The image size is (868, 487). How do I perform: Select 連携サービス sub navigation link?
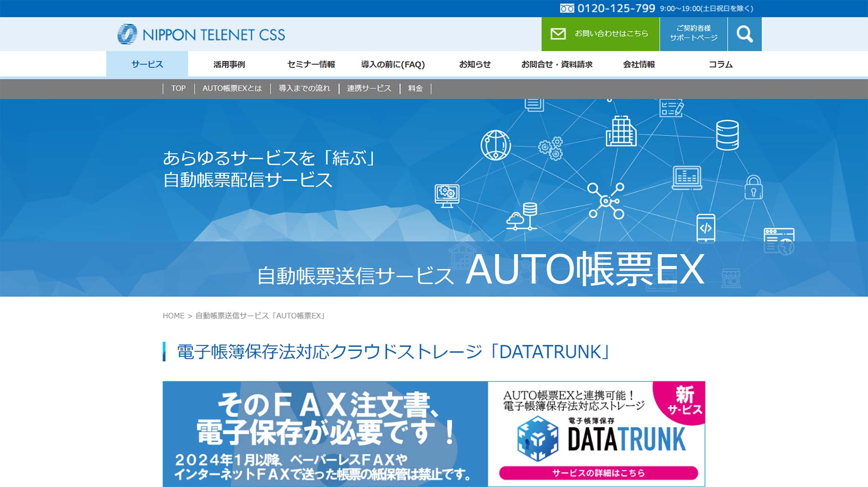coord(369,88)
